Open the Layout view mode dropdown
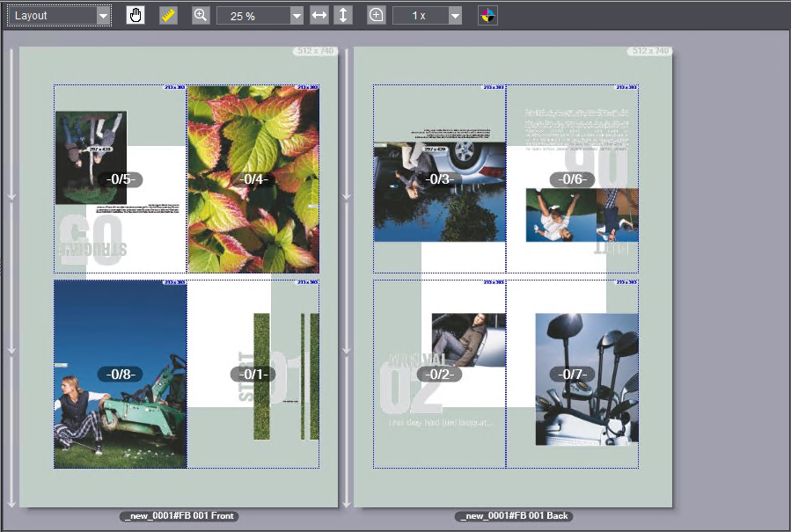Image resolution: width=791 pixels, height=532 pixels. [101, 14]
